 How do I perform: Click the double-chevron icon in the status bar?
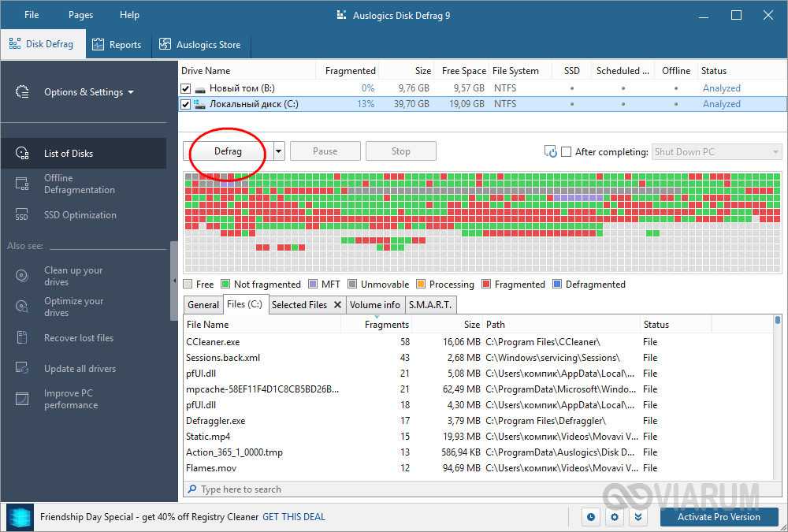click(x=638, y=517)
